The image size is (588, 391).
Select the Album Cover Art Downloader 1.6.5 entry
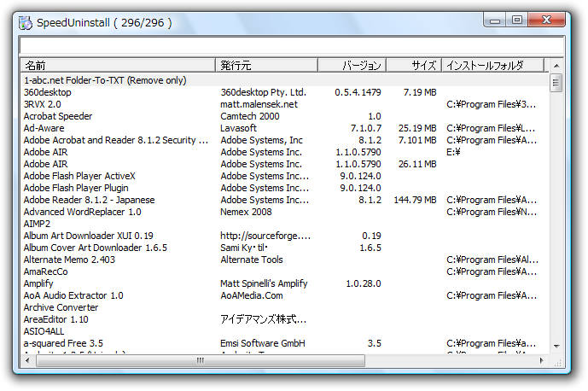click(x=95, y=248)
